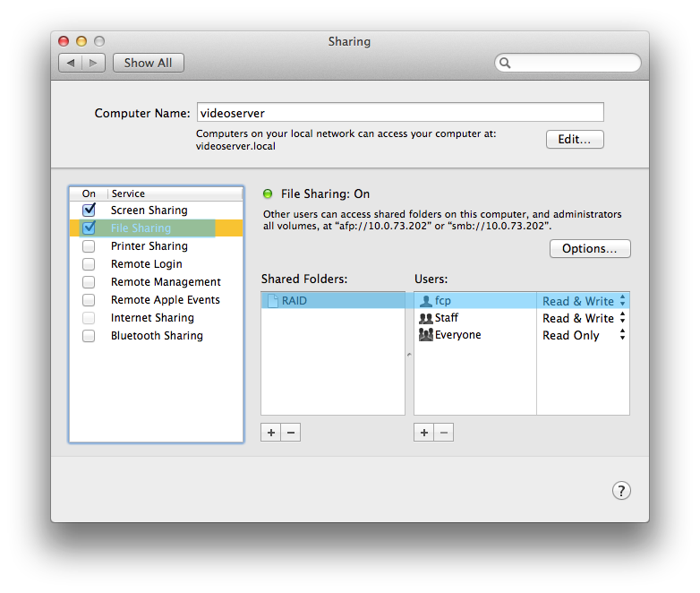Image resolution: width=700 pixels, height=593 pixels.
Task: Click the forward navigation arrow
Action: [93, 63]
